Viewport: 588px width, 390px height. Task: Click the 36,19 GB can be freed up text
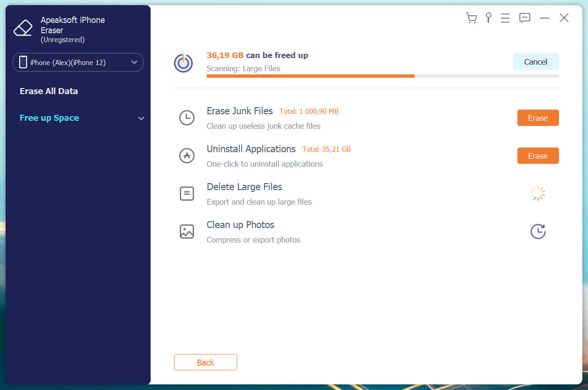tap(257, 55)
